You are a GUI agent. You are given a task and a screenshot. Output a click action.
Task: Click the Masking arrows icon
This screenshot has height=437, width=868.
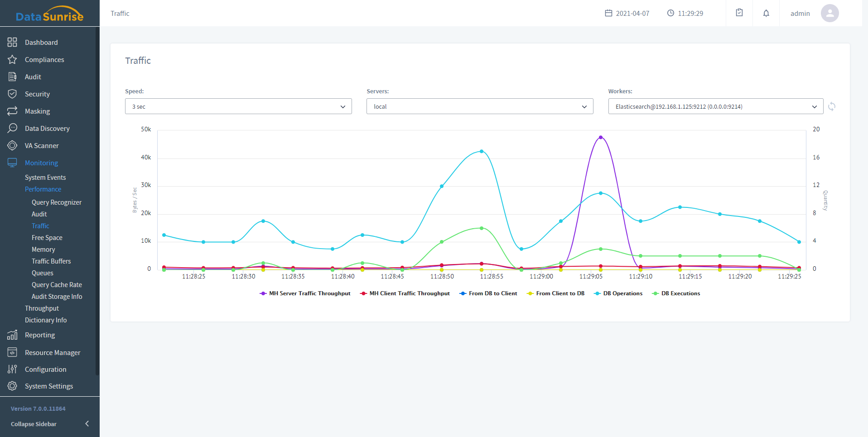click(12, 111)
